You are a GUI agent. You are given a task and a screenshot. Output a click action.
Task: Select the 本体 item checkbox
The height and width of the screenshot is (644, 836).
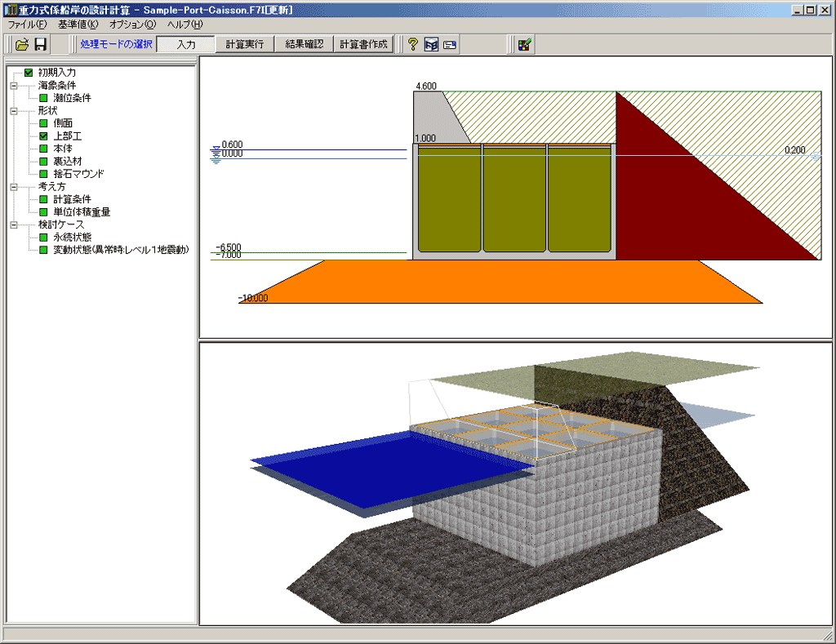coord(44,149)
